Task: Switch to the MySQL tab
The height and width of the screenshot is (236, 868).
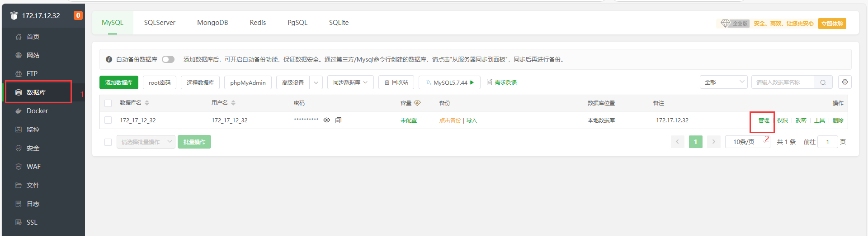Action: (113, 23)
